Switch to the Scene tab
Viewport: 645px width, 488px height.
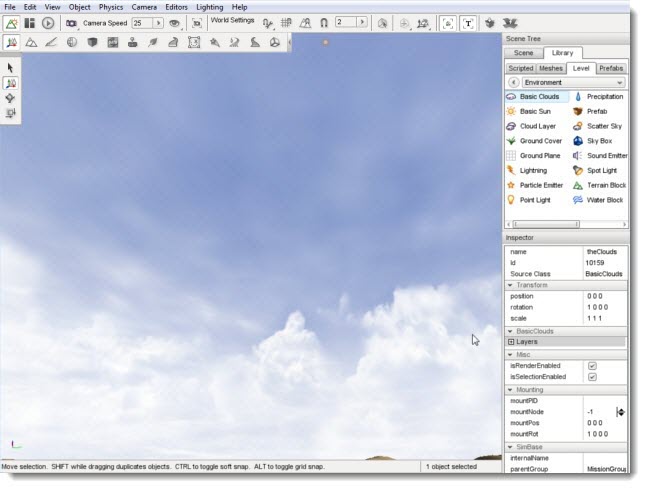coord(523,53)
